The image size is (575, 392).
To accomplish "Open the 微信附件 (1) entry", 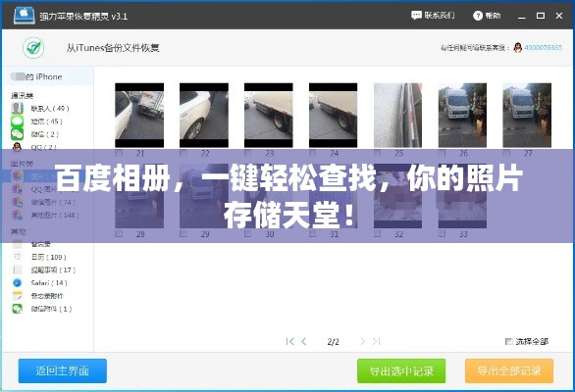I will (x=42, y=309).
